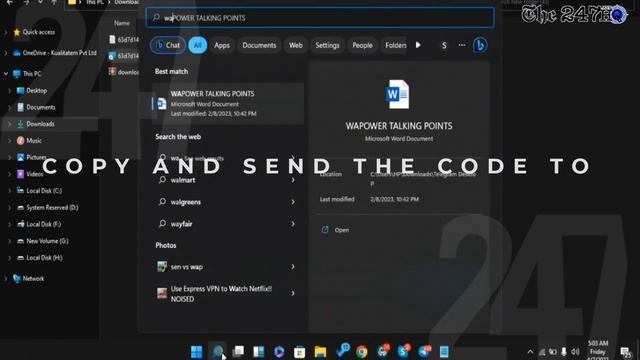
Task: Open Local Disk (F:) drive
Action: click(43, 224)
